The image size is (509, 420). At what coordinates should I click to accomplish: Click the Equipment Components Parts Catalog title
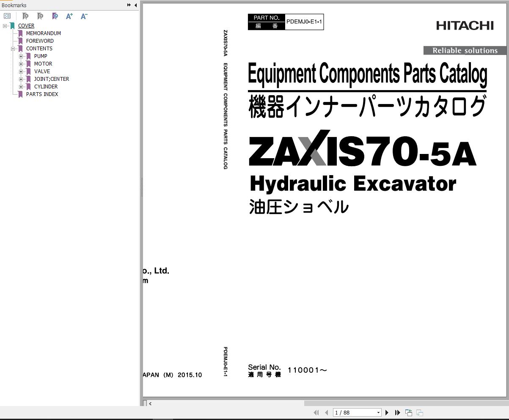click(367, 74)
